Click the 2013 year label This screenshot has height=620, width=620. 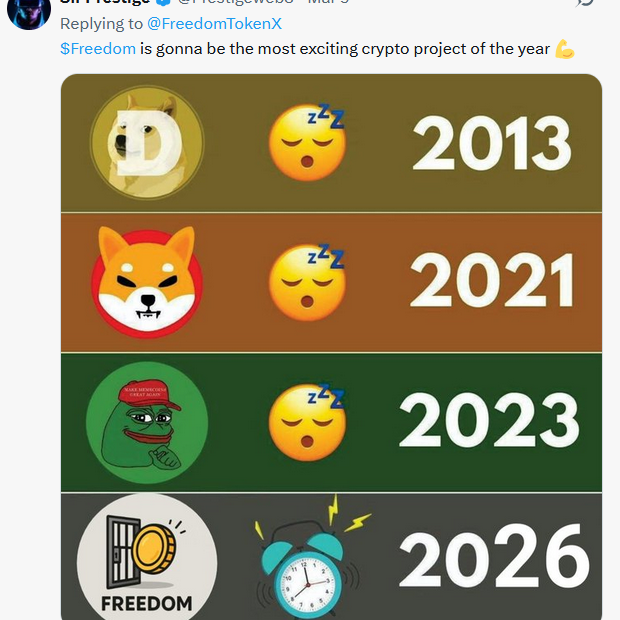coord(491,143)
